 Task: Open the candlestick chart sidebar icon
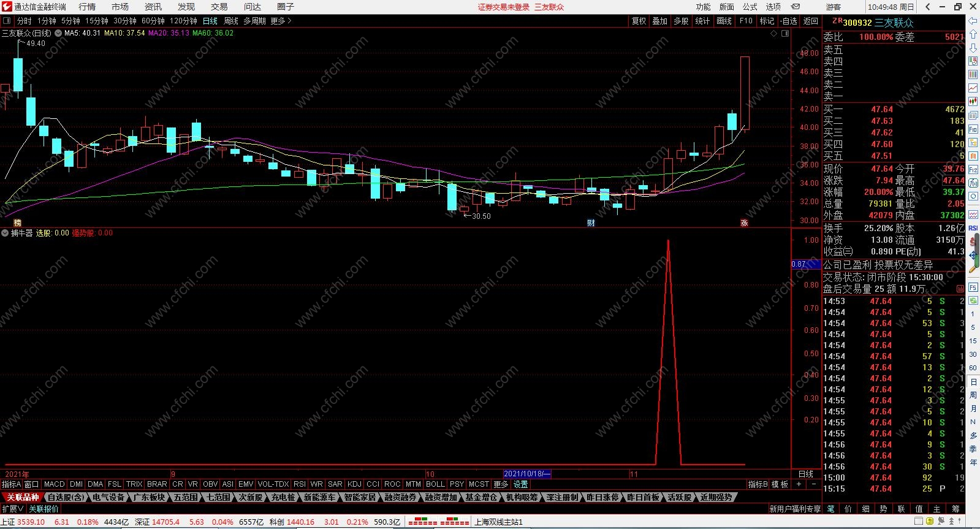[973, 102]
